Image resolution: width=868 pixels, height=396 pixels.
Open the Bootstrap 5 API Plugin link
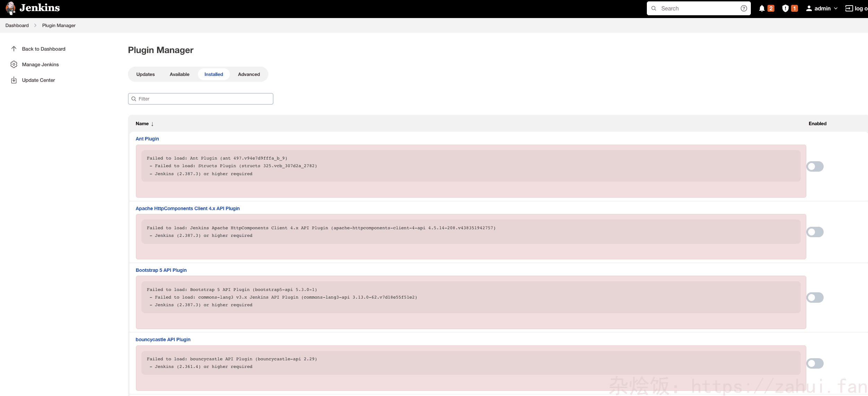coord(161,270)
